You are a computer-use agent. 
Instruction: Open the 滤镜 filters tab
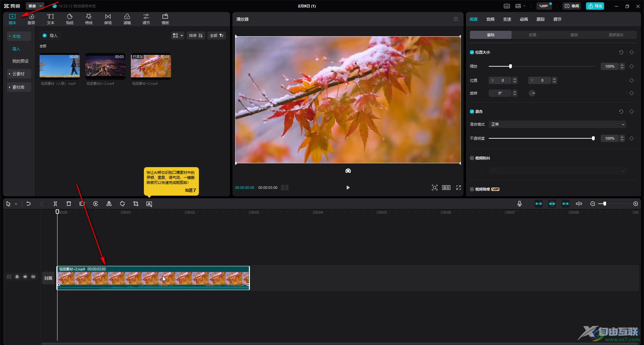pyautogui.click(x=127, y=19)
